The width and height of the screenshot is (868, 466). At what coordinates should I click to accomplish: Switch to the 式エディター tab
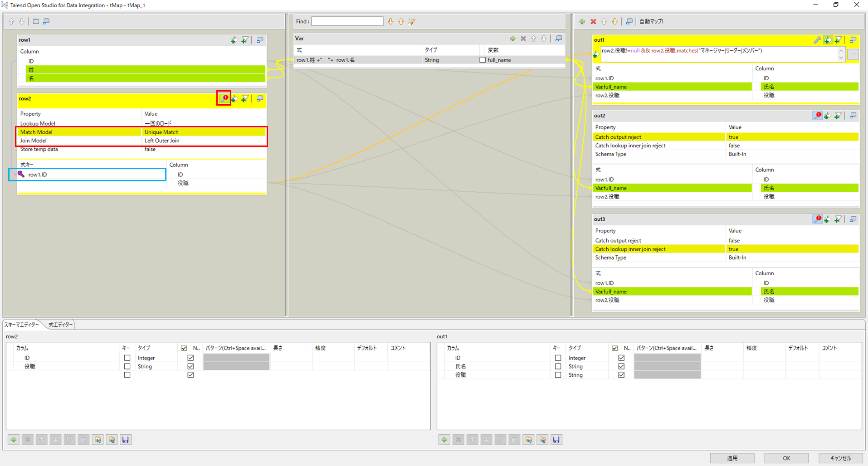(x=59, y=324)
